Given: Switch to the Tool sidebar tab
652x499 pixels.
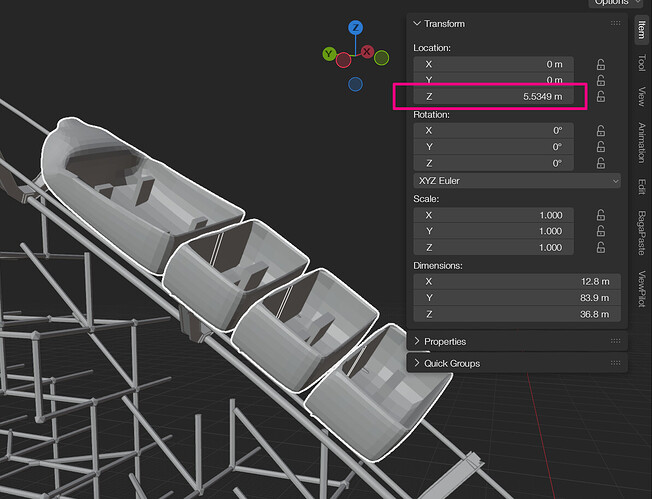Looking at the screenshot, I should 642,62.
